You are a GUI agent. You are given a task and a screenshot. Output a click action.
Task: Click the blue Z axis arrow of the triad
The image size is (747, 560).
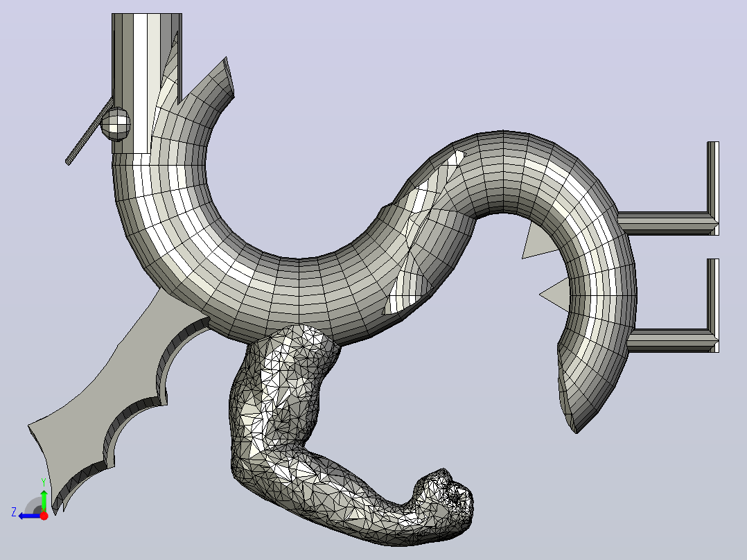click(28, 516)
